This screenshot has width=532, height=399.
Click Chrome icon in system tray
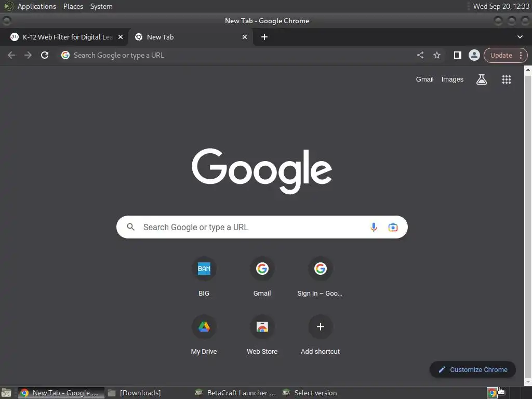point(492,393)
